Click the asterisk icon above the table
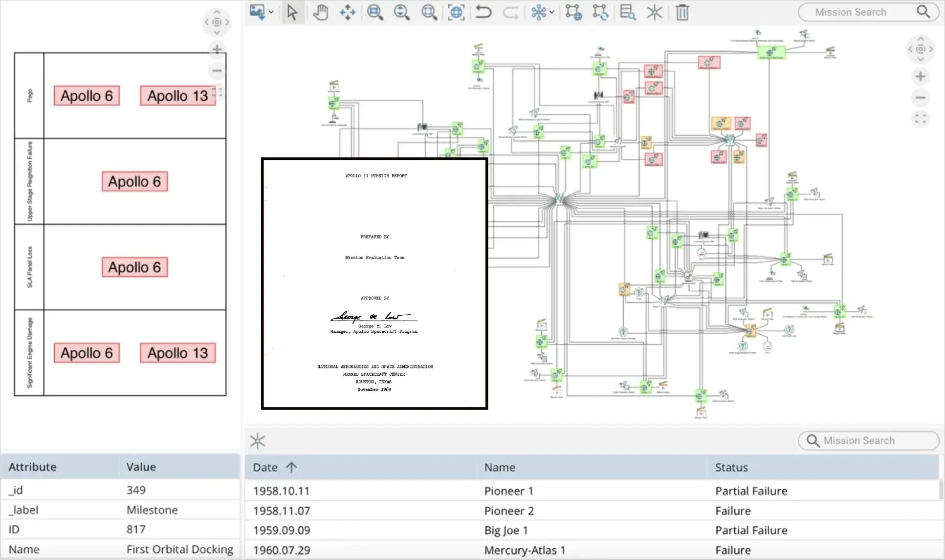The image size is (945, 560). click(258, 441)
